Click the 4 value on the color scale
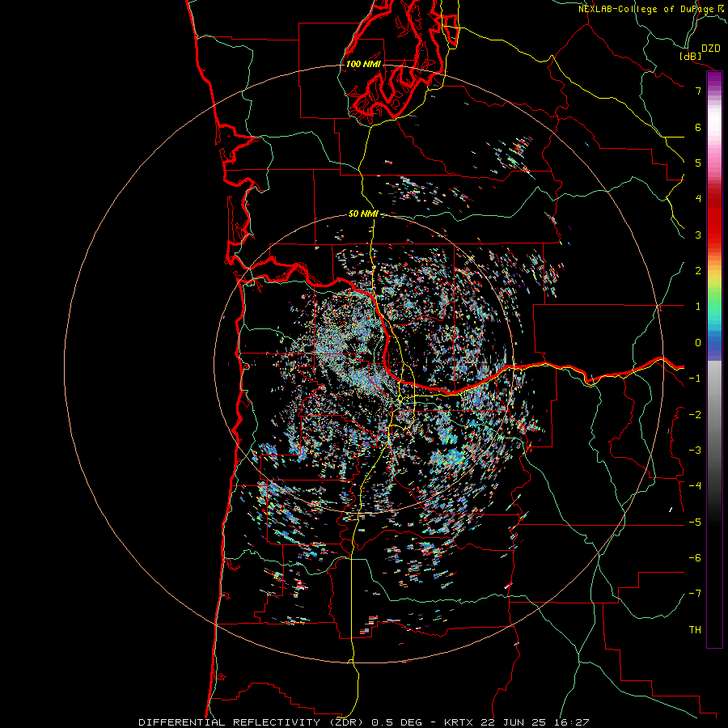The width and height of the screenshot is (728, 728). [698, 199]
